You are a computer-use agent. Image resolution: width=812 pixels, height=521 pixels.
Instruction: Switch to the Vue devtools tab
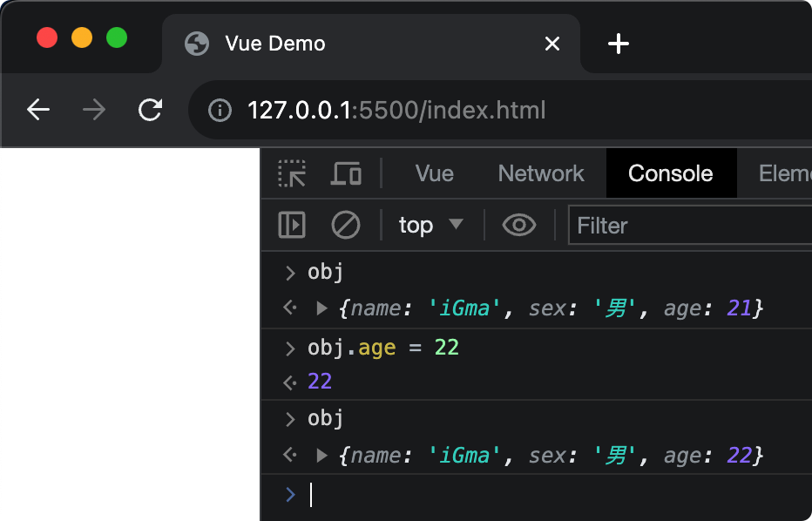[x=434, y=173]
